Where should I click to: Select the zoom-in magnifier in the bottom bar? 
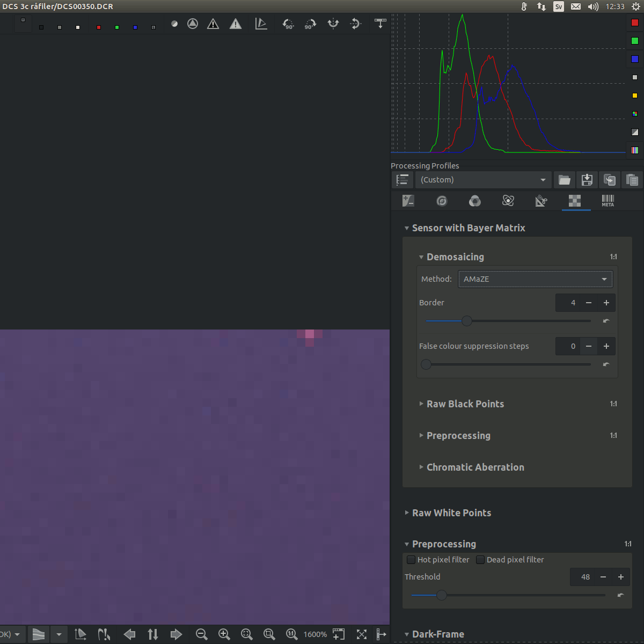[x=224, y=634]
